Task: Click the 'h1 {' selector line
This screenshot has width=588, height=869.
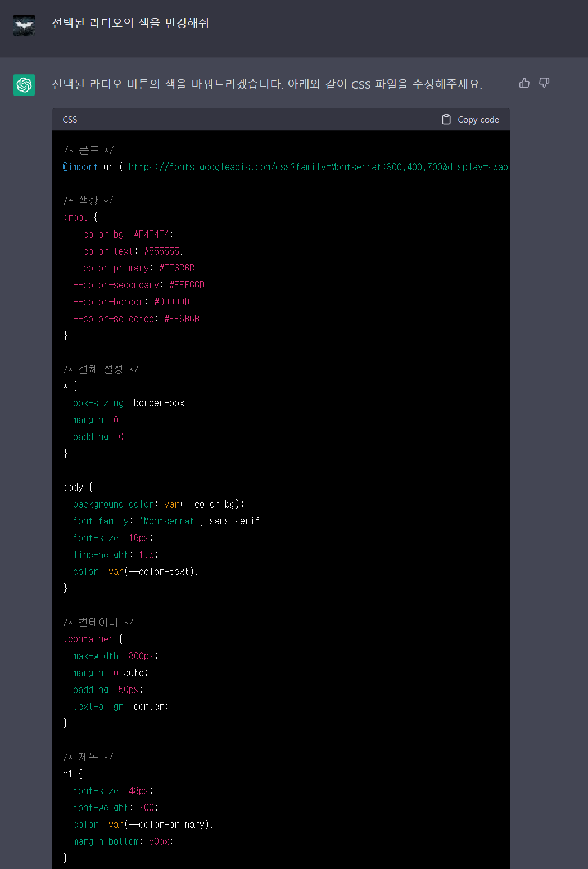Action: pos(73,774)
